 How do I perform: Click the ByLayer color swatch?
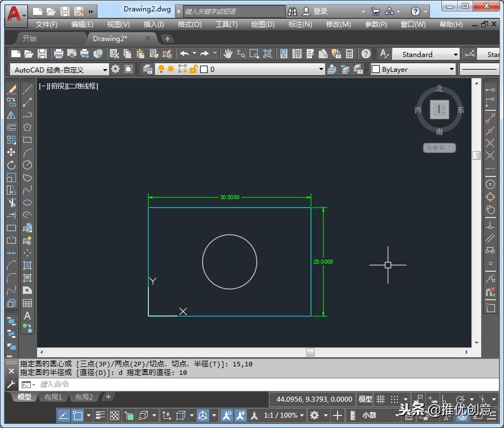tap(375, 69)
